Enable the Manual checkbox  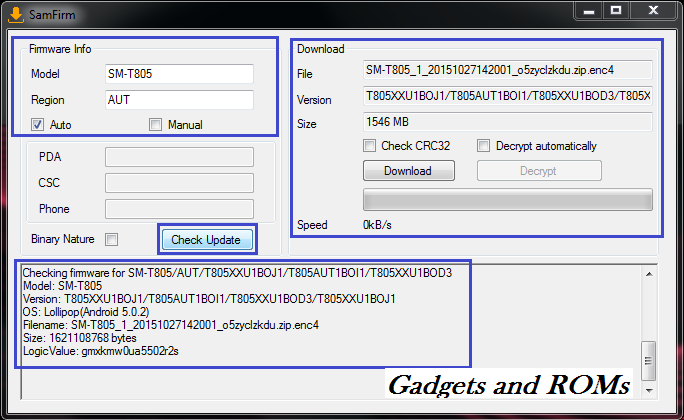pos(155,125)
